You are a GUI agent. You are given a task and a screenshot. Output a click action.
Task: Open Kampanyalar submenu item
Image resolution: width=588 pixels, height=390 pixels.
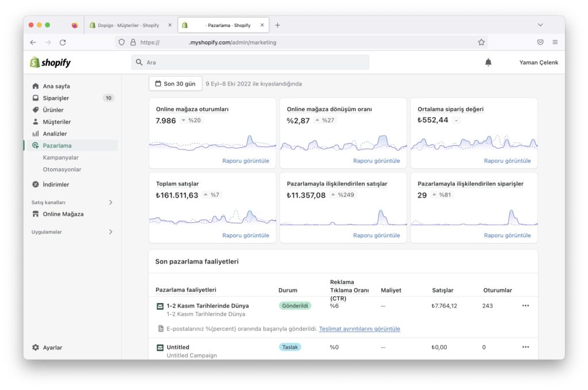click(61, 157)
